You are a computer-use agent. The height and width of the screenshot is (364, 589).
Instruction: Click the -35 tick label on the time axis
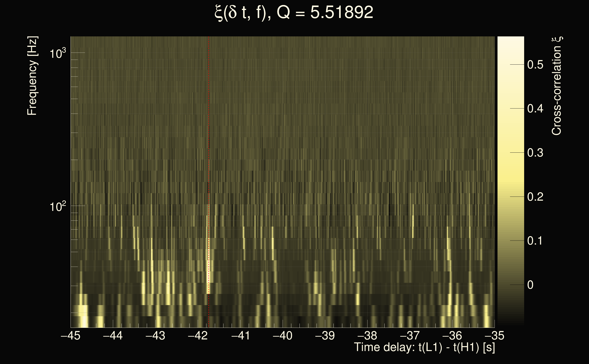click(x=494, y=336)
